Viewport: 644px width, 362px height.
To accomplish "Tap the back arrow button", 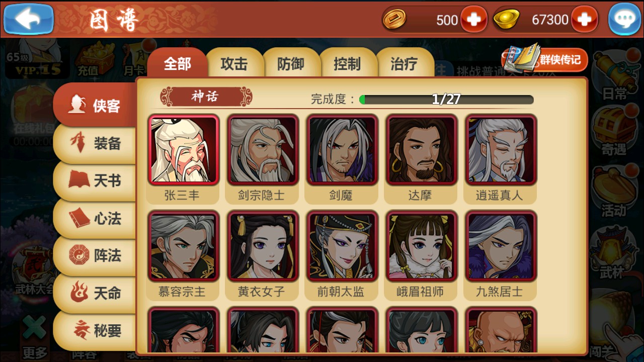I will [x=29, y=19].
